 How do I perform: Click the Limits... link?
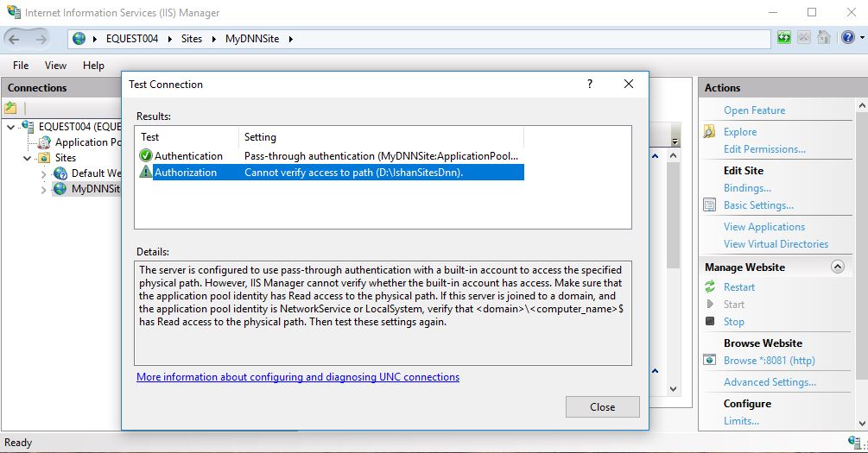(741, 420)
